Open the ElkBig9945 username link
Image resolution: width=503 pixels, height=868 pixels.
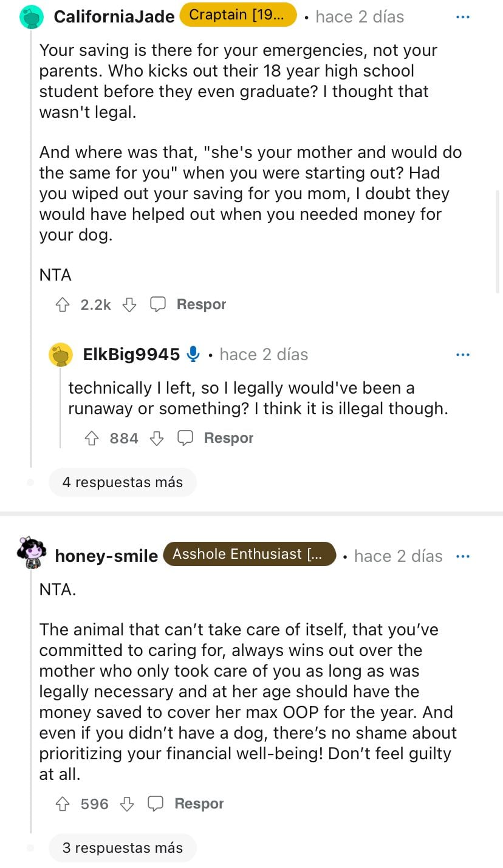click(131, 354)
